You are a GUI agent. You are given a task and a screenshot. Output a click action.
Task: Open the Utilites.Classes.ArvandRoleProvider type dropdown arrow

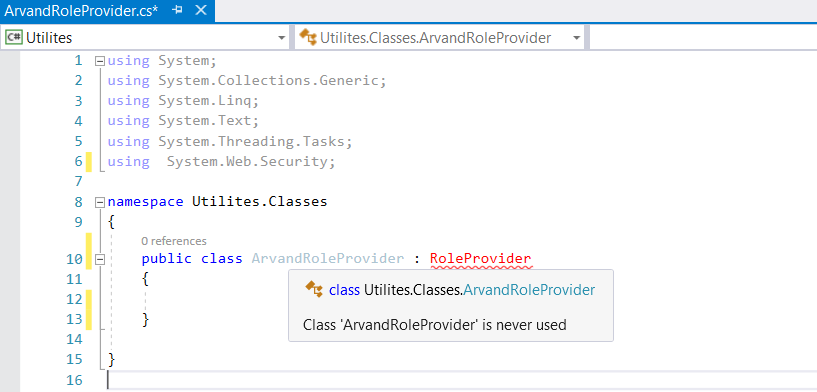point(576,38)
